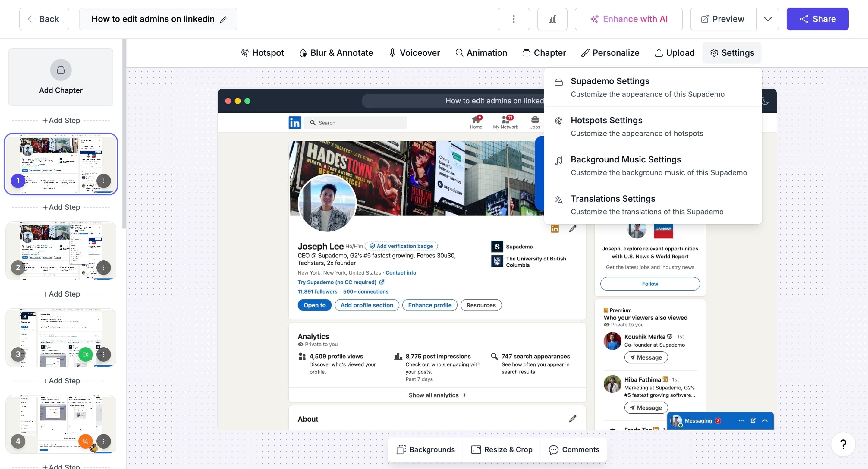Screen dimensions: 868x469
Task: Click Jobs nav icon
Action: coord(535,122)
